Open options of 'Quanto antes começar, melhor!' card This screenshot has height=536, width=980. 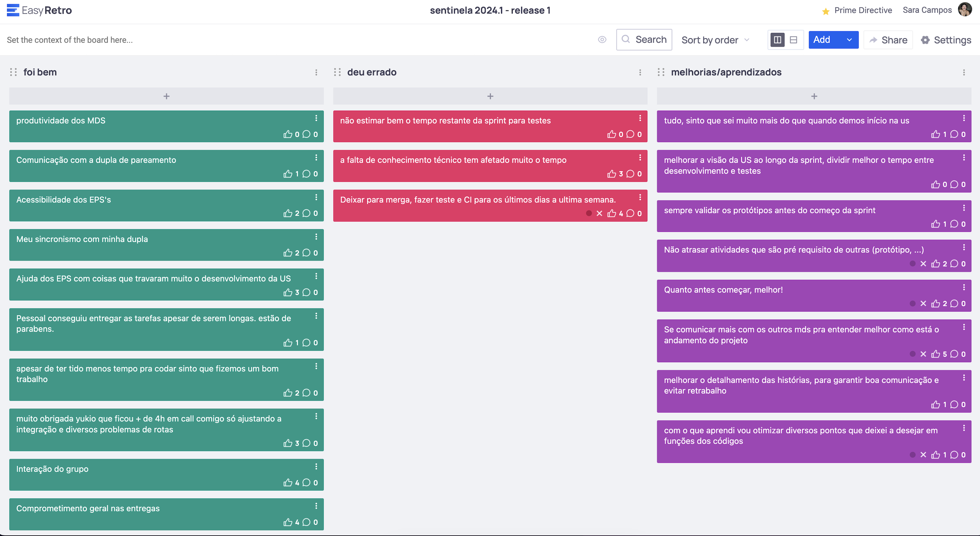coord(964,288)
